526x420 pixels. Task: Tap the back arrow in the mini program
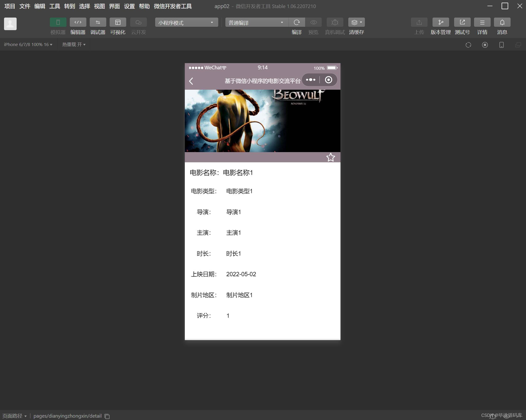[x=191, y=81]
